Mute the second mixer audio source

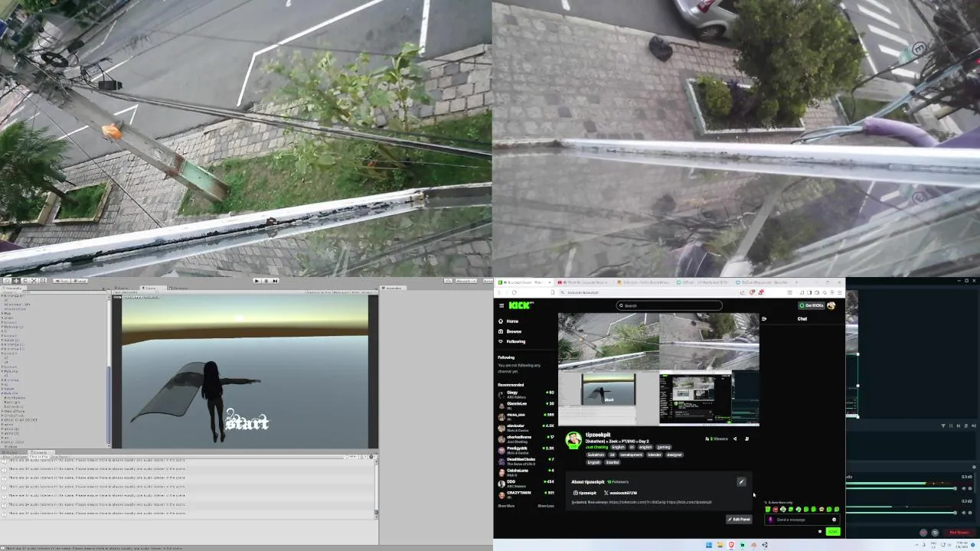(964, 513)
